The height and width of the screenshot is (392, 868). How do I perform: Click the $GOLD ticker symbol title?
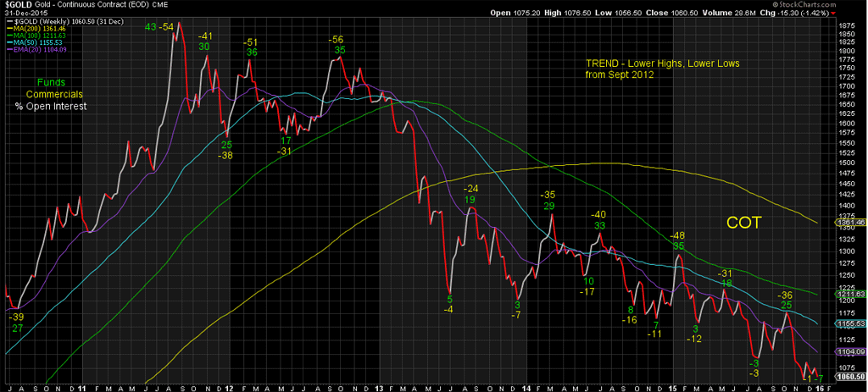pos(19,5)
